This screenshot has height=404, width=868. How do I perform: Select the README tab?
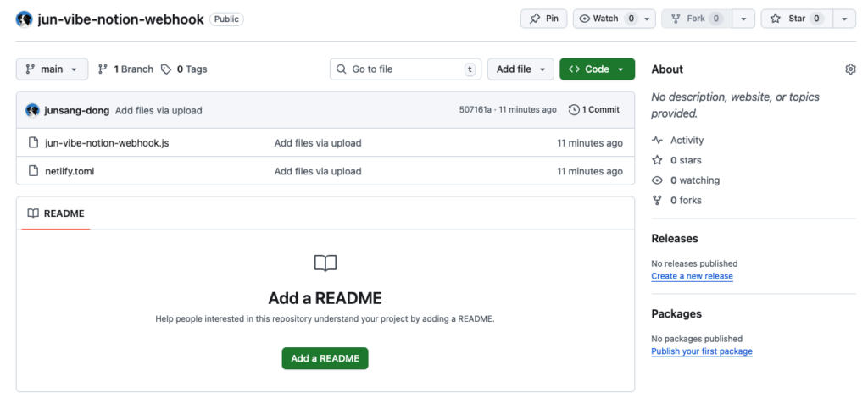coord(56,213)
